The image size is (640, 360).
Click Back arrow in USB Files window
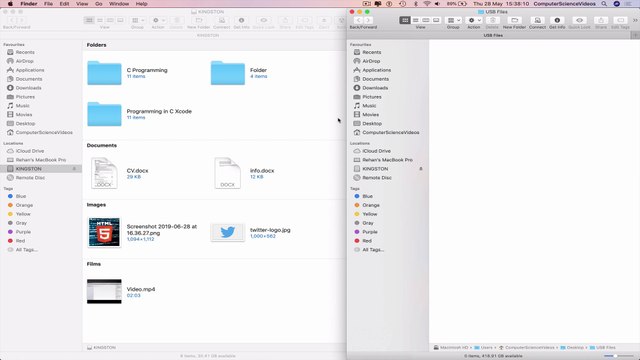click(x=358, y=20)
